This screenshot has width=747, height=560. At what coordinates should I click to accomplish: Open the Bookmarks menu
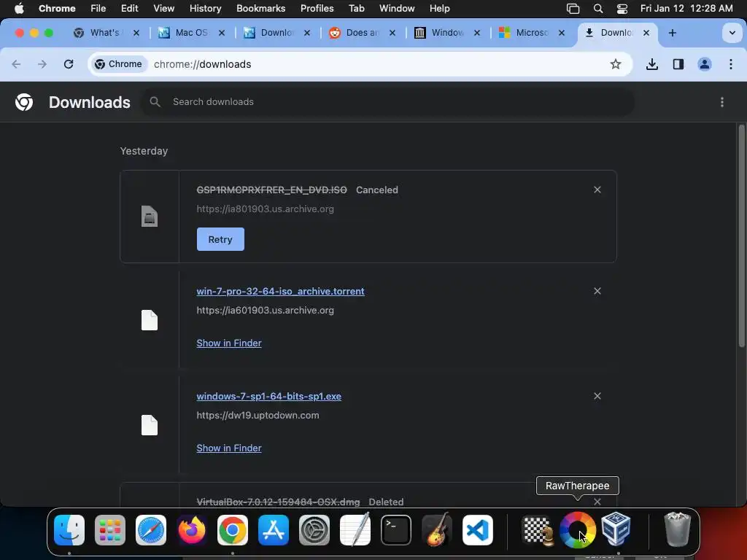tap(260, 8)
